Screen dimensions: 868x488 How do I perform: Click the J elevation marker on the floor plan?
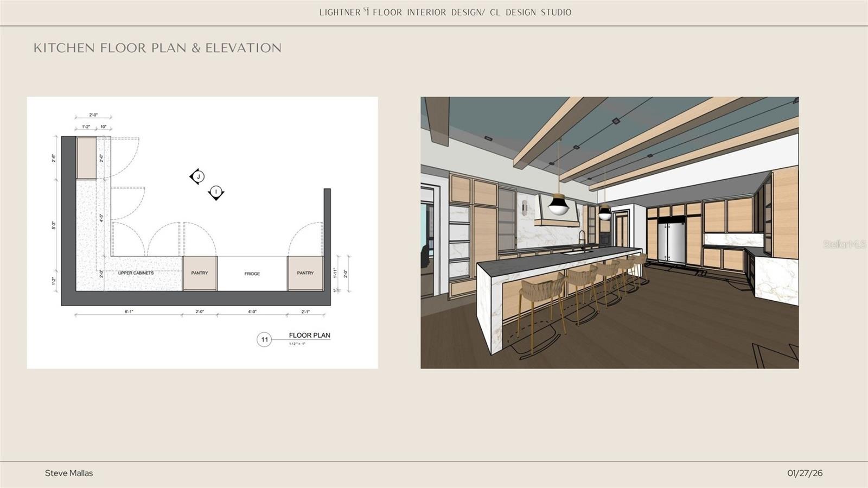point(197,176)
